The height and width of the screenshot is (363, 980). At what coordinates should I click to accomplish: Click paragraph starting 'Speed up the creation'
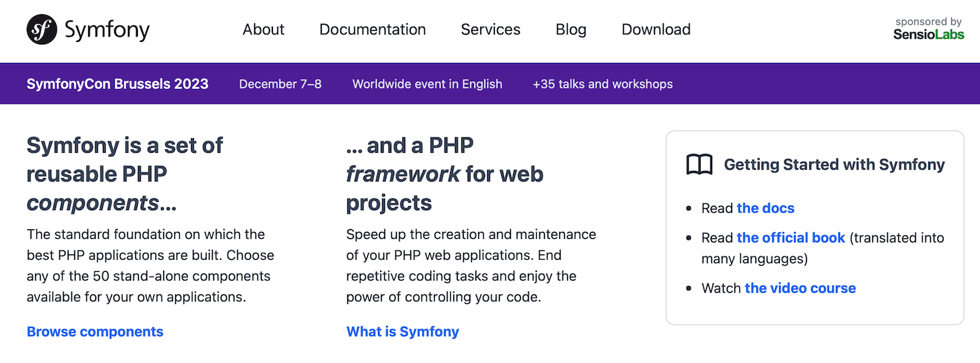tap(471, 266)
